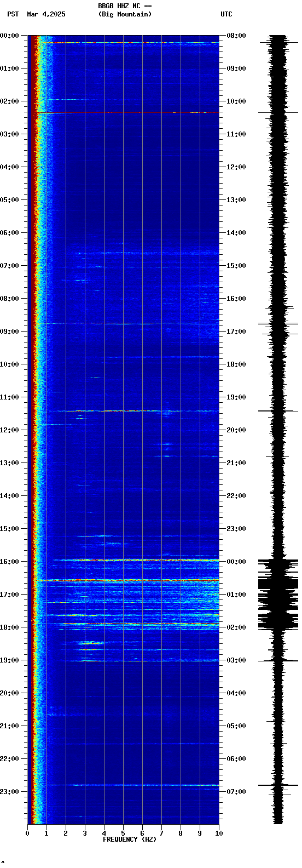Screen dimensions: 302x868
Task: Click the 14:00 label on UTC axis
Action: (x=236, y=233)
